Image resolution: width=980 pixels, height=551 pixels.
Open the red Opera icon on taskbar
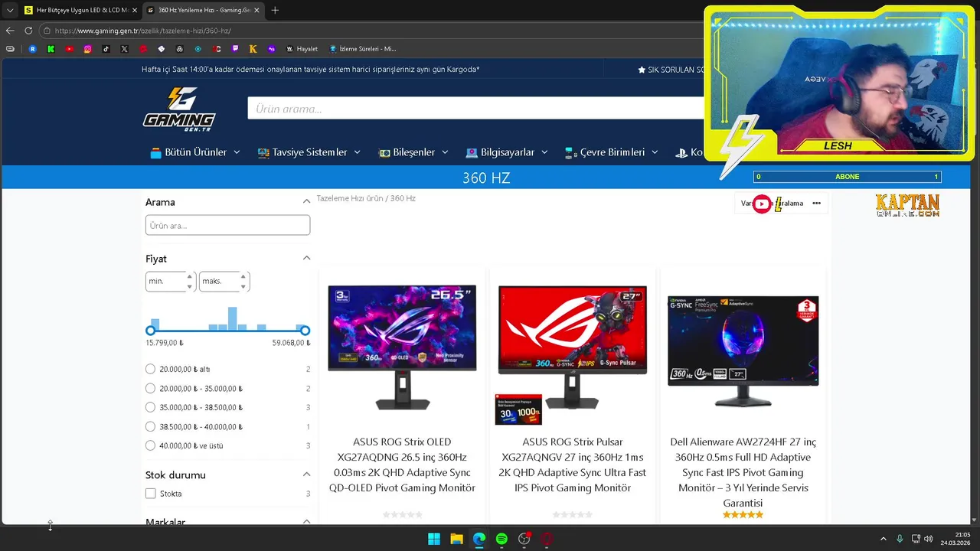coord(547,539)
